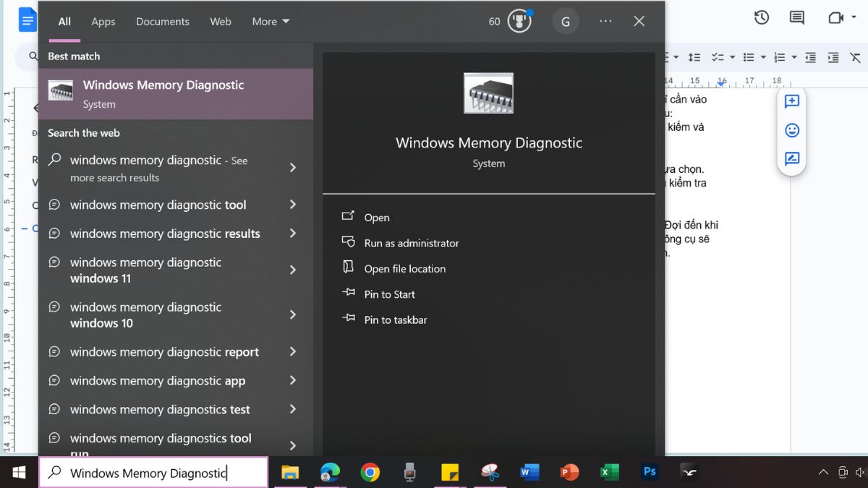The width and height of the screenshot is (868, 488).
Task: Click Open in the preview pane
Action: 377,218
